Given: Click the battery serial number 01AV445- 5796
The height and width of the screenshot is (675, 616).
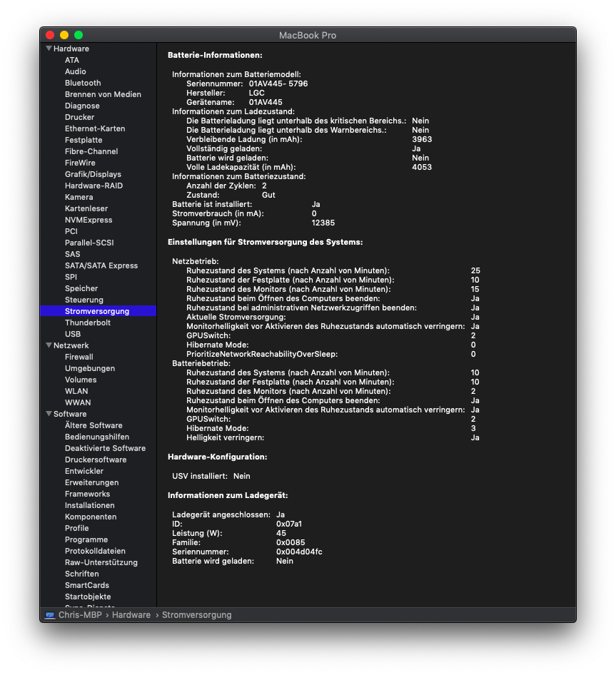Looking at the screenshot, I should click(278, 83).
